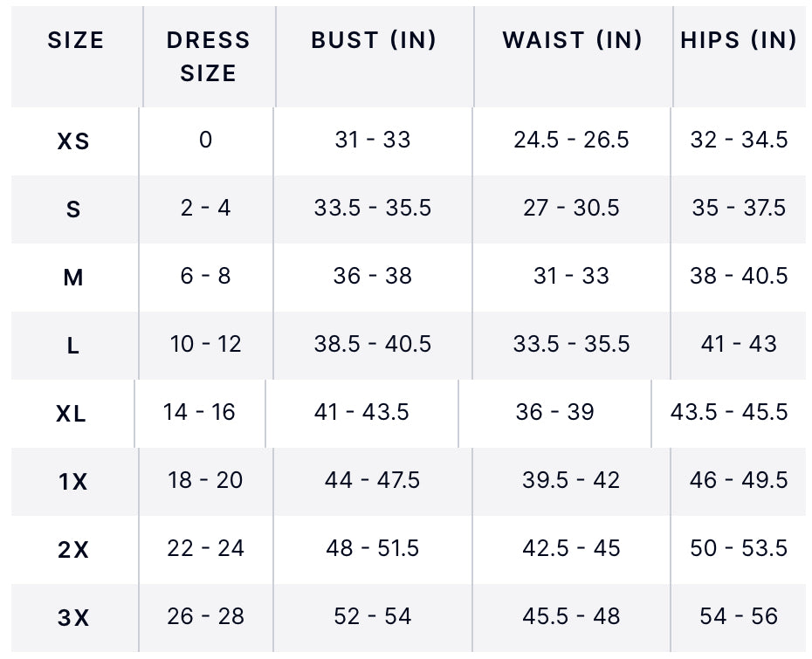Screen dimensions: 812x659
Task: Click the bust value 38.5 - 40.5
Action: (373, 344)
